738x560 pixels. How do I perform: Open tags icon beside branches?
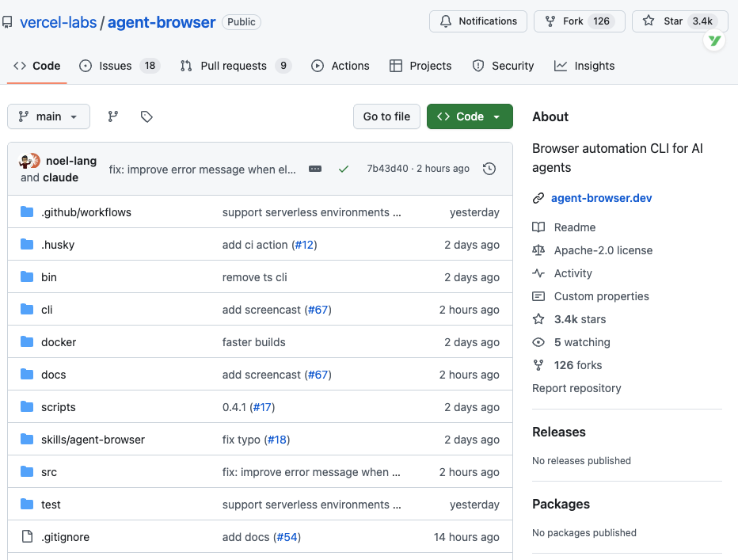pyautogui.click(x=146, y=116)
